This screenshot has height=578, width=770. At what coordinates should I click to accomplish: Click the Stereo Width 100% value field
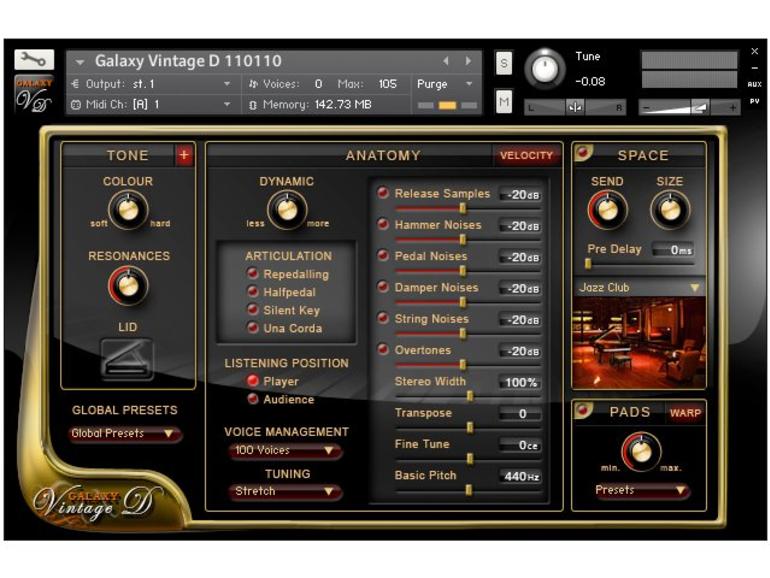pyautogui.click(x=521, y=382)
